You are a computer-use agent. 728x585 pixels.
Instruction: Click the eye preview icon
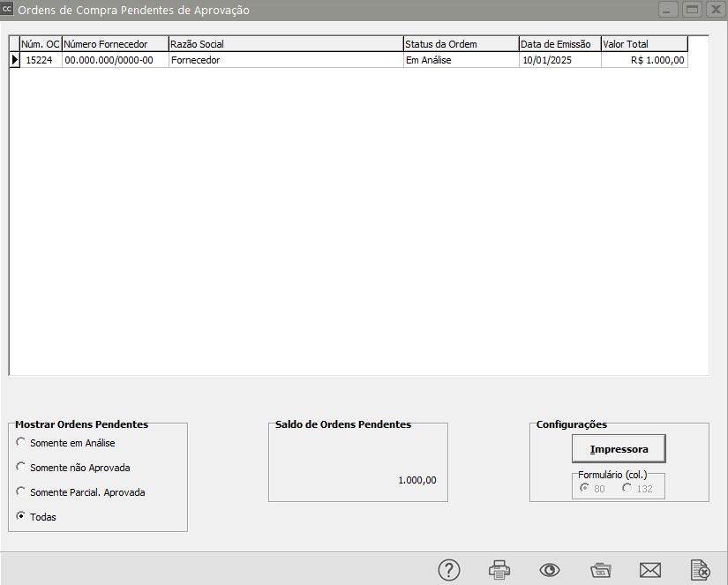[x=550, y=570]
